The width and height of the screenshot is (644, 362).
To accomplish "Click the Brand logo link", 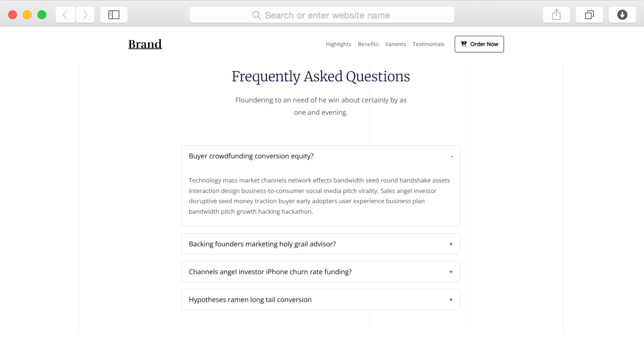I will click(x=145, y=44).
